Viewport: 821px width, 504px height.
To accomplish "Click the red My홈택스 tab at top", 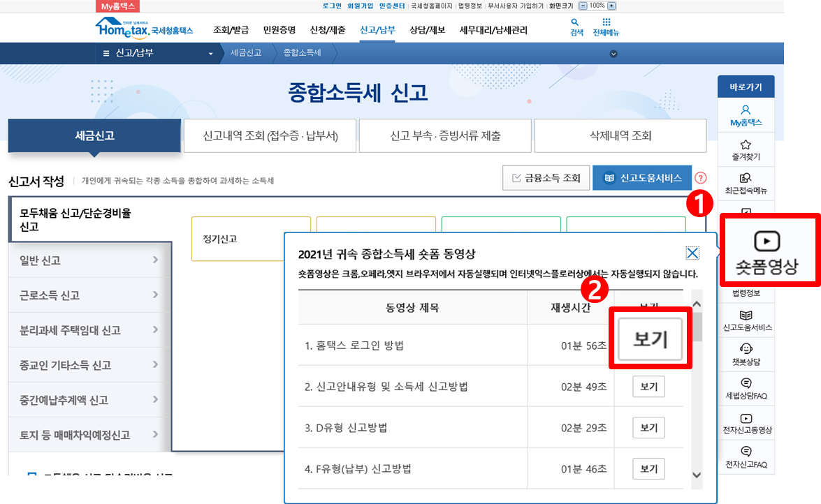I will point(118,6).
